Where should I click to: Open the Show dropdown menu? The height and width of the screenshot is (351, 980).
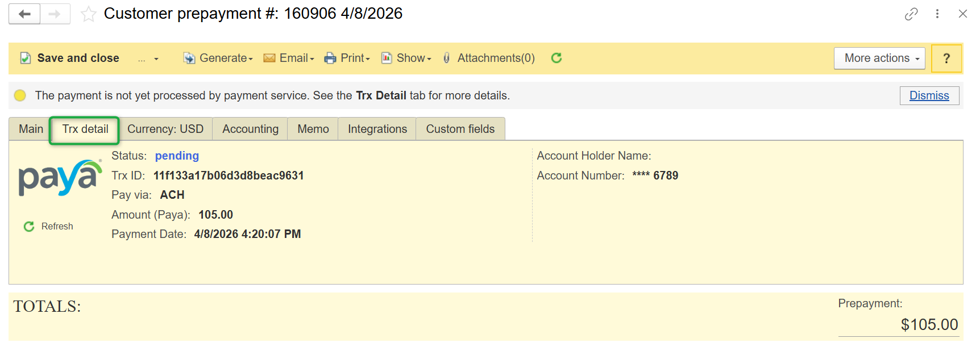tap(406, 58)
